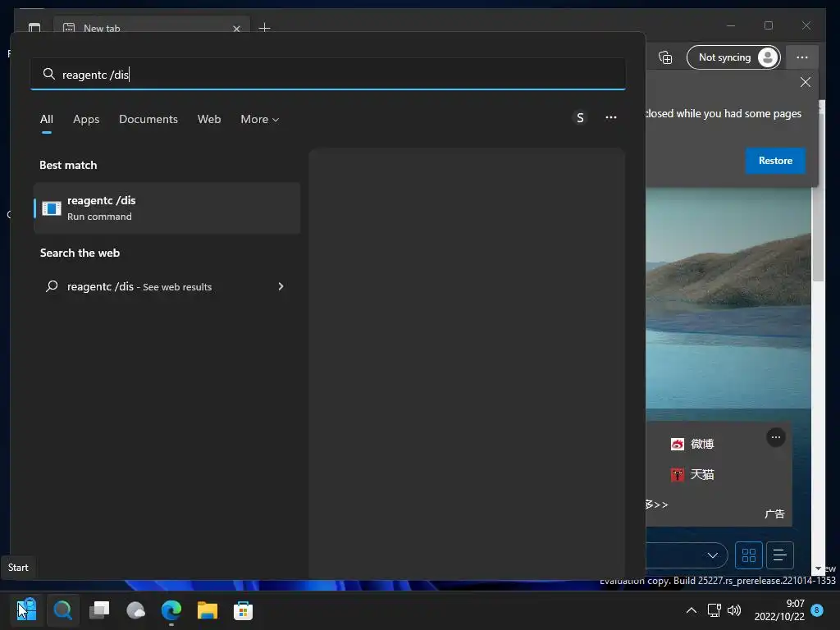Open the 微博 quick link
The image size is (840, 630).
[x=692, y=444]
